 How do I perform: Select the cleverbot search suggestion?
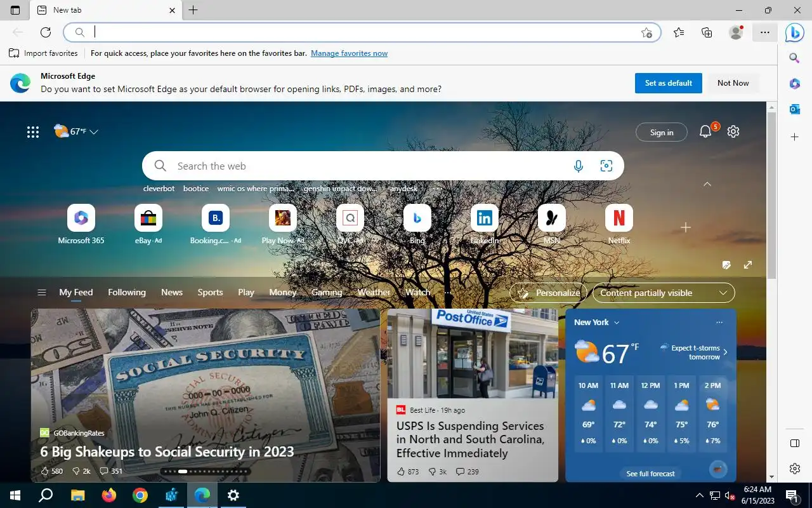[159, 188]
